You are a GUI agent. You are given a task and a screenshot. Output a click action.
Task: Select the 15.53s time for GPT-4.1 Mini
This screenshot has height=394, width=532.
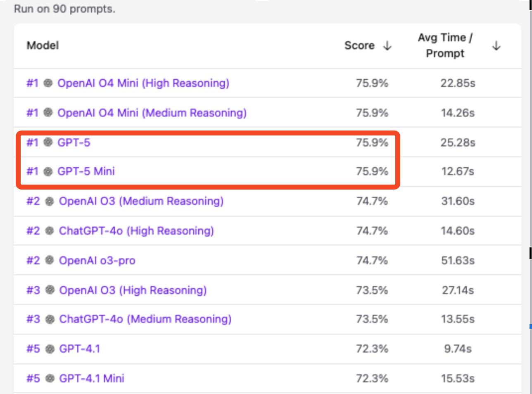coord(458,378)
